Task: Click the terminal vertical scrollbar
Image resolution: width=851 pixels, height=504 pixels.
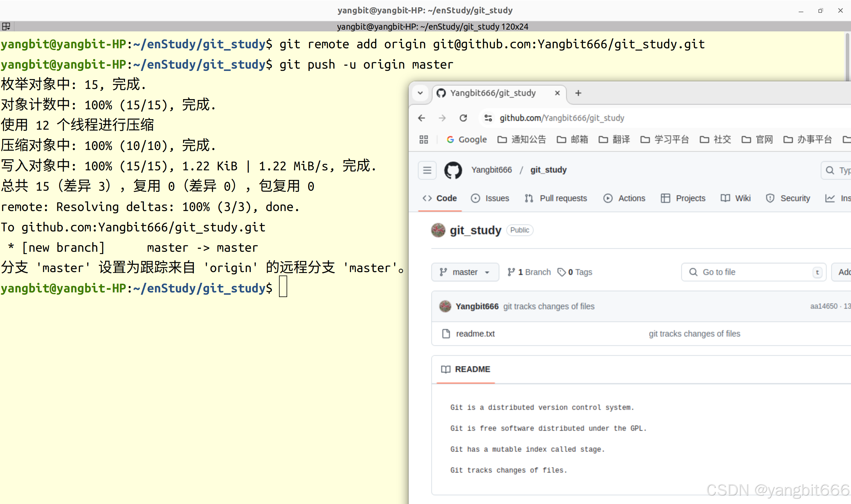Action: [847, 56]
